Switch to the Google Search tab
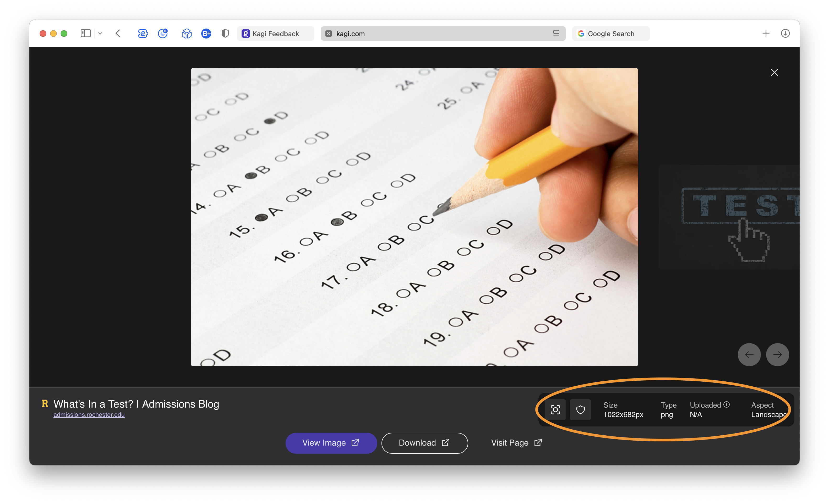This screenshot has width=829, height=504. pyautogui.click(x=611, y=34)
